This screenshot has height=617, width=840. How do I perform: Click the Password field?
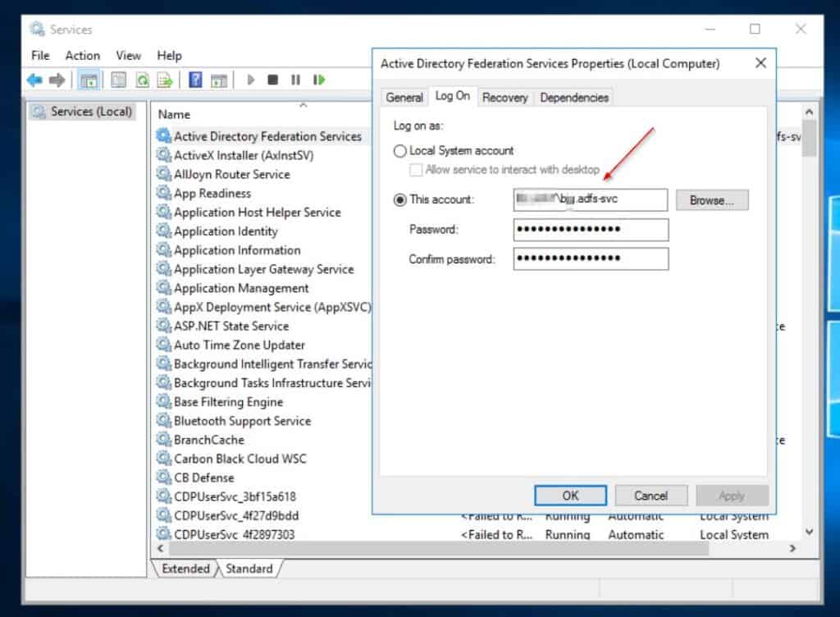(591, 229)
